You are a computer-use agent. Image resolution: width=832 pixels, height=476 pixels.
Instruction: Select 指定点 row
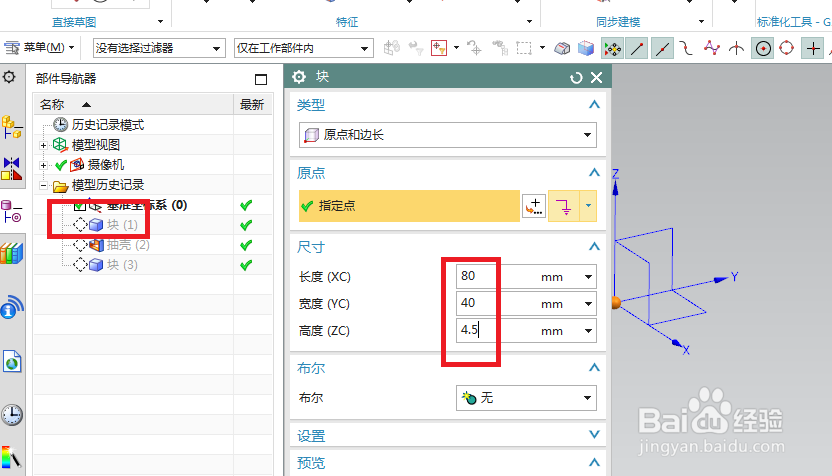tap(409, 206)
